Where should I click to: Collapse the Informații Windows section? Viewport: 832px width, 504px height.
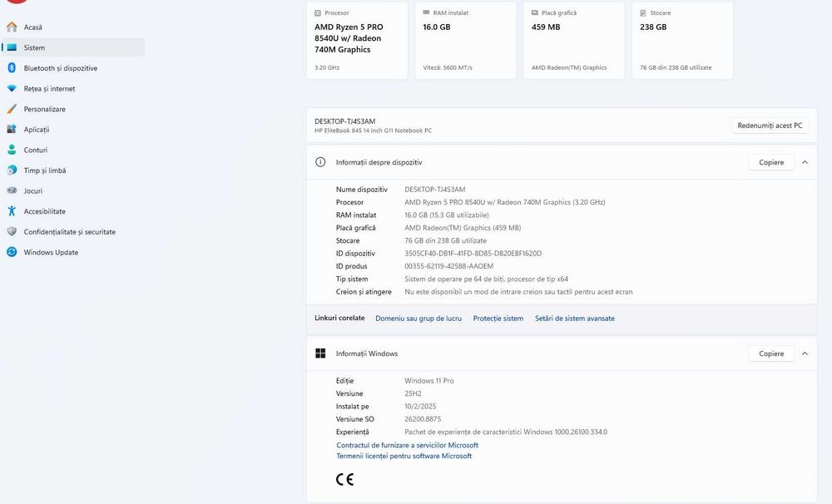click(805, 353)
